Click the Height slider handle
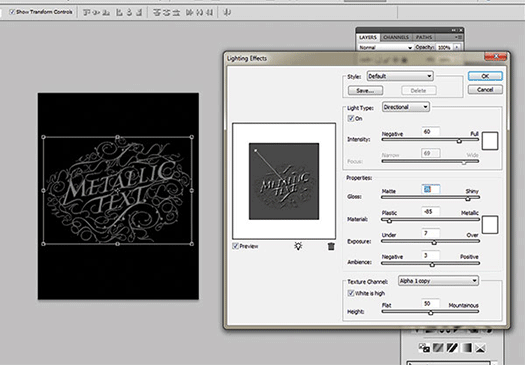This screenshot has width=525, height=365. (x=431, y=313)
